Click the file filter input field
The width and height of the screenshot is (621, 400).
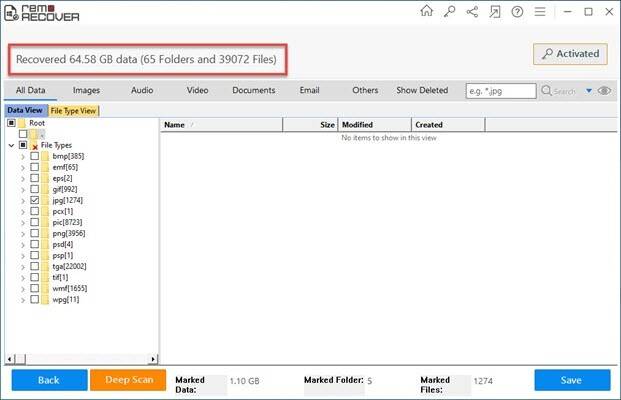coord(500,90)
